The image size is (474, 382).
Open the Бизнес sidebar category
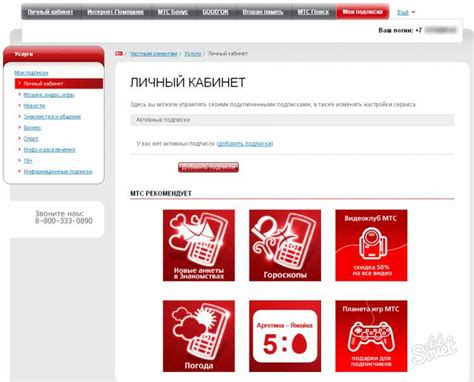[32, 128]
